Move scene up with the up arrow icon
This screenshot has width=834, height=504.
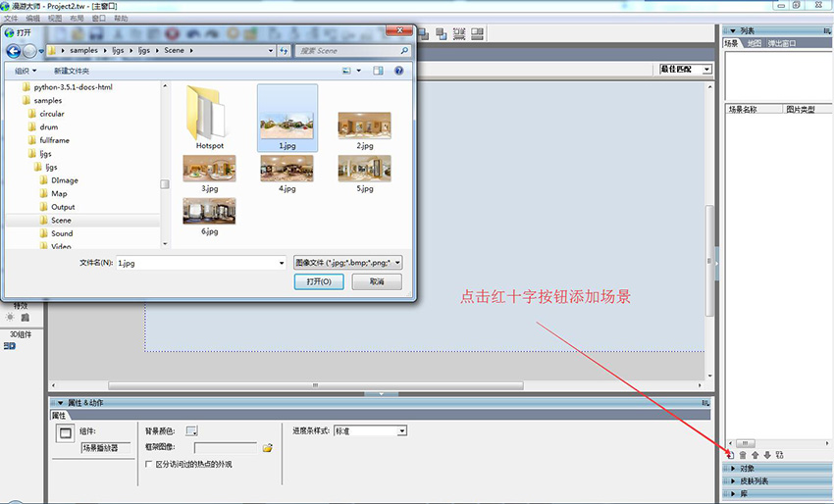coord(755,455)
